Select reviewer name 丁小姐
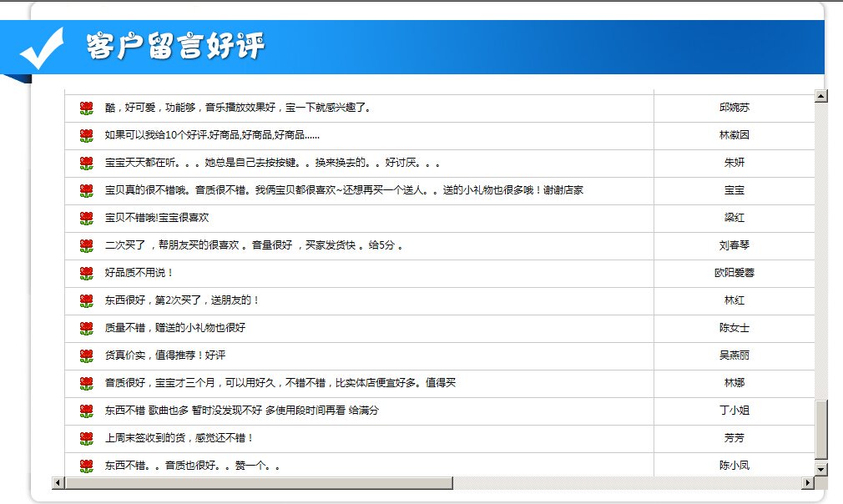Image resolution: width=843 pixels, height=504 pixels. click(x=734, y=411)
